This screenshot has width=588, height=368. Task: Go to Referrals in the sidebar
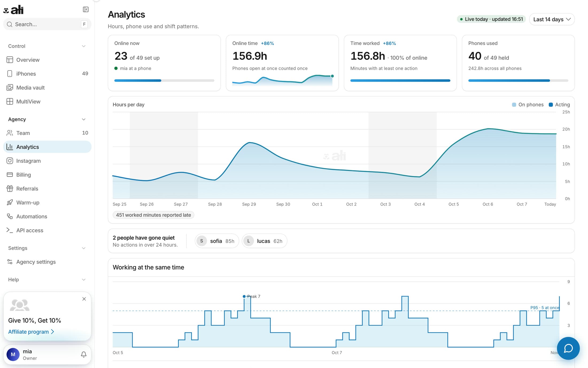[x=47, y=189]
